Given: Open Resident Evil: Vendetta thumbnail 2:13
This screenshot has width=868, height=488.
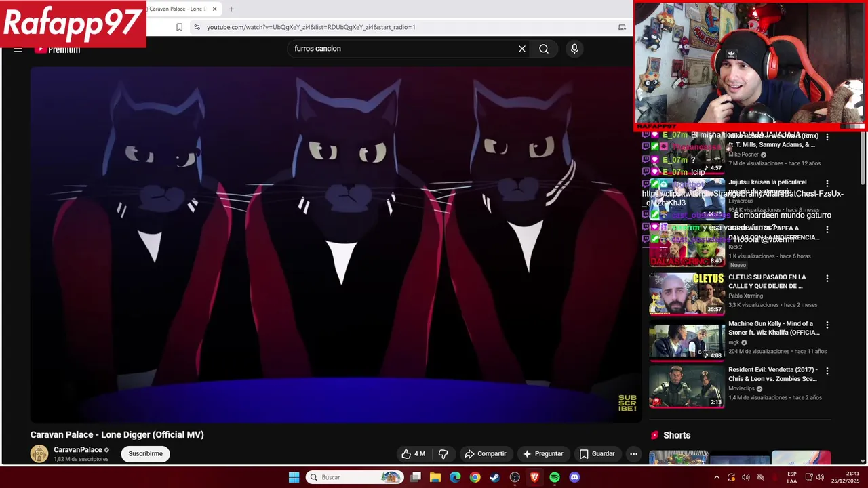Looking at the screenshot, I should coord(687,387).
